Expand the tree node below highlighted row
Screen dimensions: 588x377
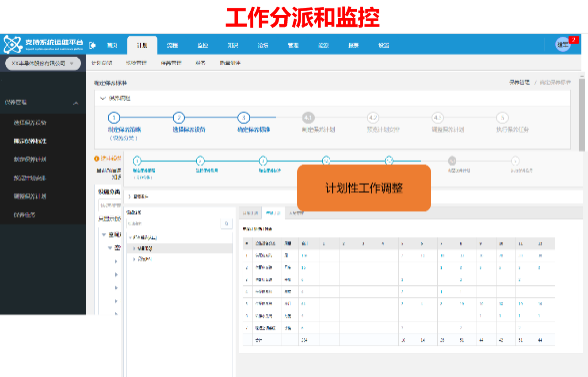click(x=134, y=259)
